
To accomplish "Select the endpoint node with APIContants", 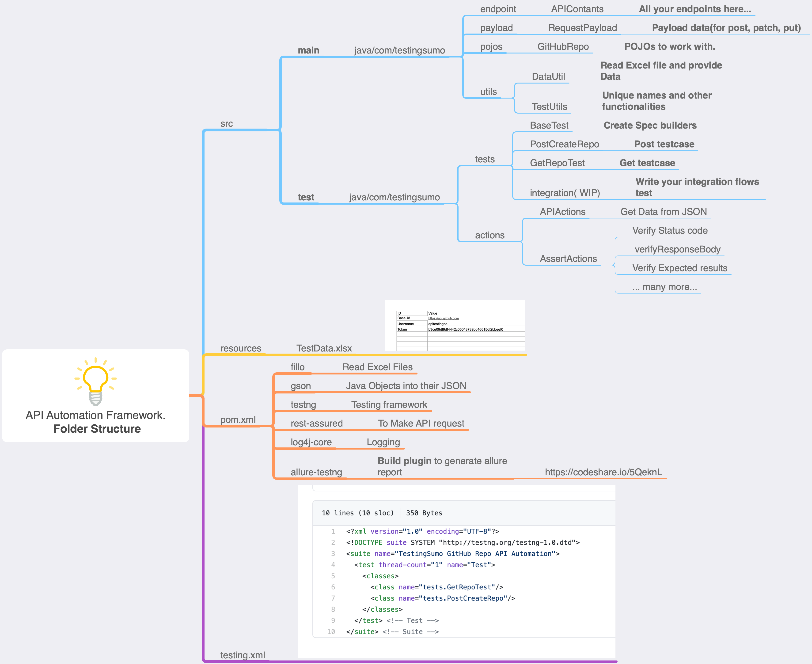I will point(498,9).
